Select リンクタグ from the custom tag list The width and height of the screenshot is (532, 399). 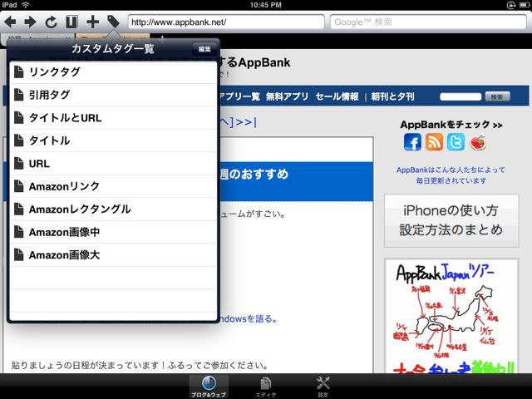coord(113,72)
